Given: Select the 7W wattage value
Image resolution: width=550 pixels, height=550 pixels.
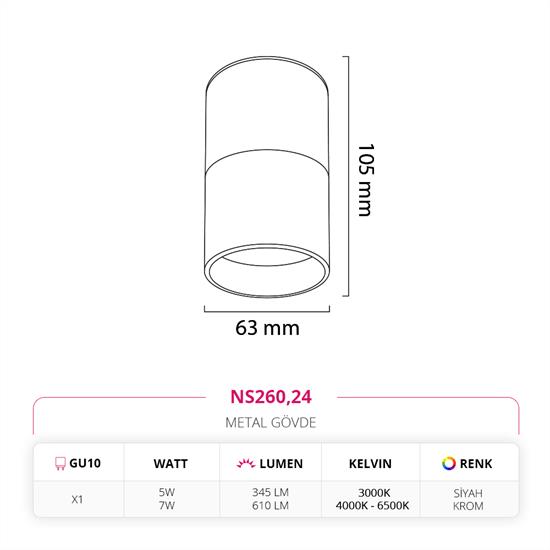Looking at the screenshot, I should (x=167, y=505).
